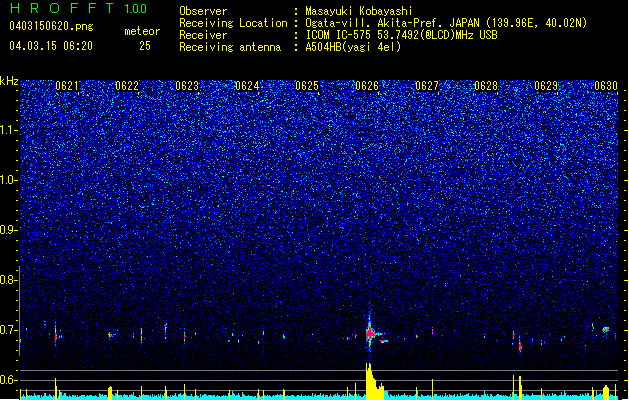Click the 0.6 kHz frequency axis label
The image size is (629, 400).
pos(8,380)
